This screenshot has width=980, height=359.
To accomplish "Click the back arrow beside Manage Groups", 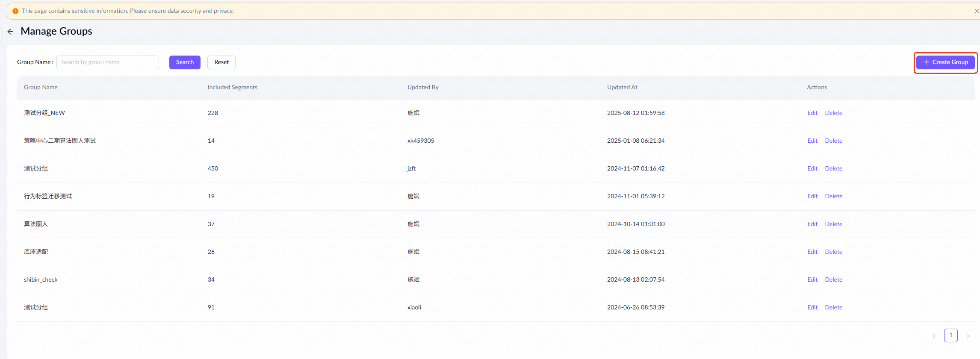I will pos(10,32).
